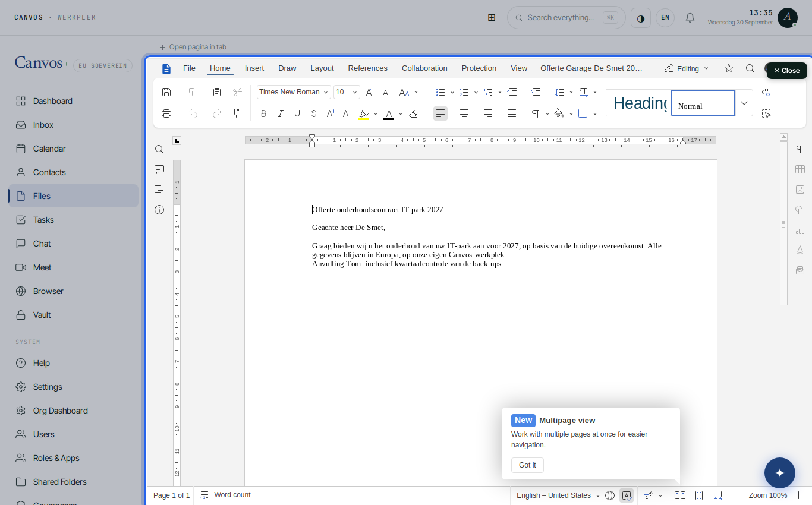Open Image settings in the right sidebar
812x505 pixels.
click(x=800, y=190)
